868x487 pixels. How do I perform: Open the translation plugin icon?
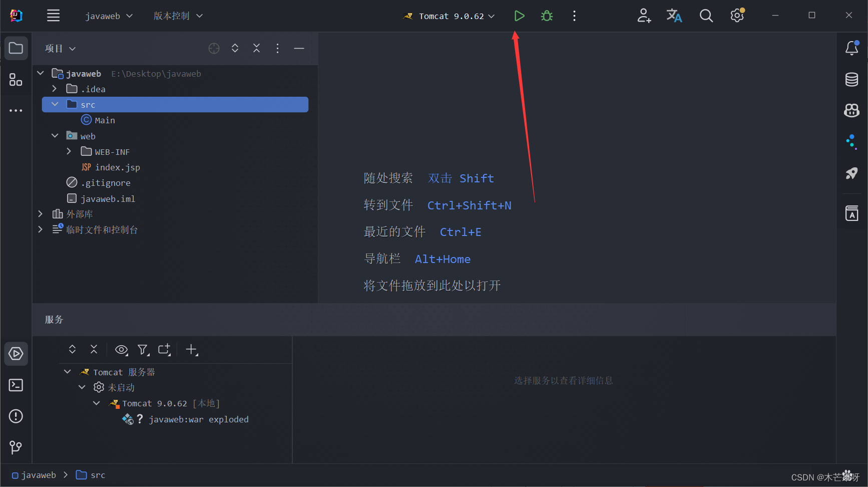point(674,16)
